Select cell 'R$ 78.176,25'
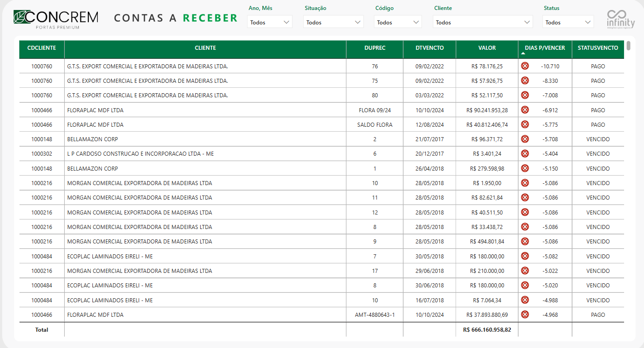 pos(487,66)
